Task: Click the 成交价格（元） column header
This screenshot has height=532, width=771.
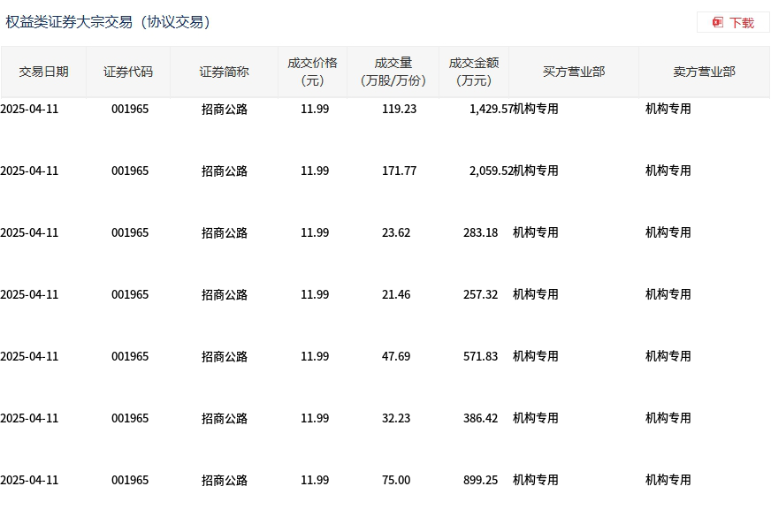Action: pyautogui.click(x=312, y=72)
